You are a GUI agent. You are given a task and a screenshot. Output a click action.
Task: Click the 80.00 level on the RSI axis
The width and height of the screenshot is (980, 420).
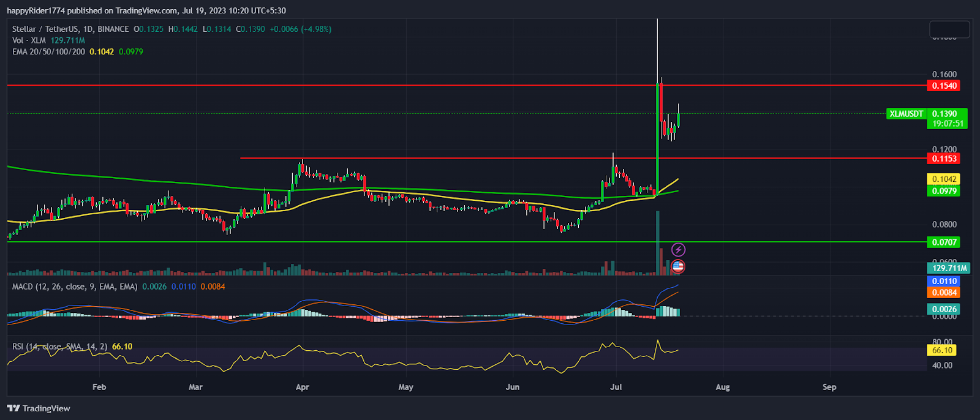pos(943,342)
